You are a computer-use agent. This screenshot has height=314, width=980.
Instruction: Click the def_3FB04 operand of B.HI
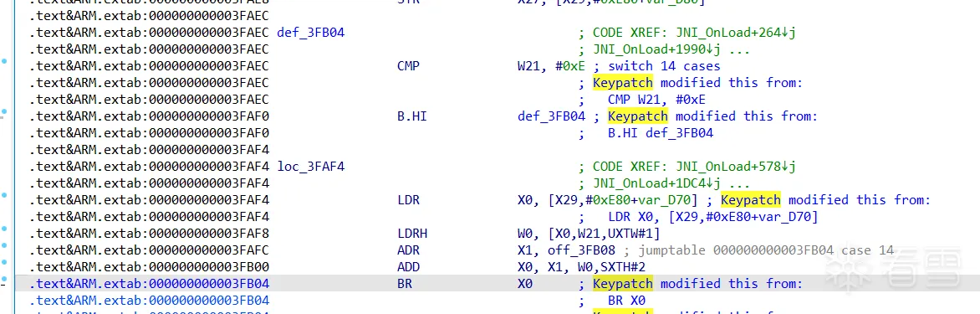click(551, 116)
